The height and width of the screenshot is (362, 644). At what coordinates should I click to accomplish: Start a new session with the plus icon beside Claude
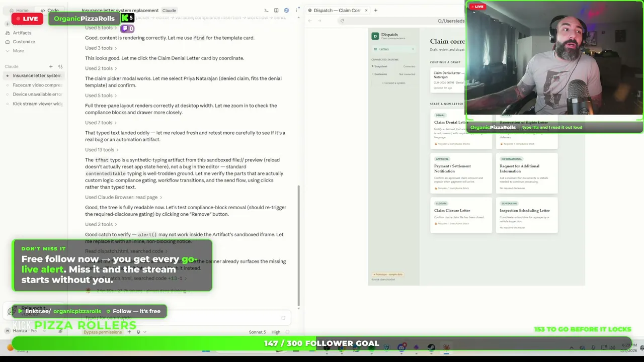pyautogui.click(x=51, y=66)
